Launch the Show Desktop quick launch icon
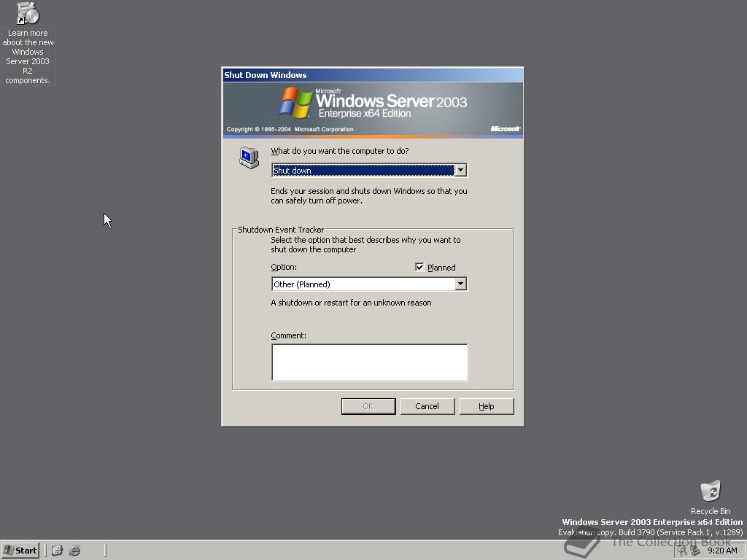 [57, 551]
